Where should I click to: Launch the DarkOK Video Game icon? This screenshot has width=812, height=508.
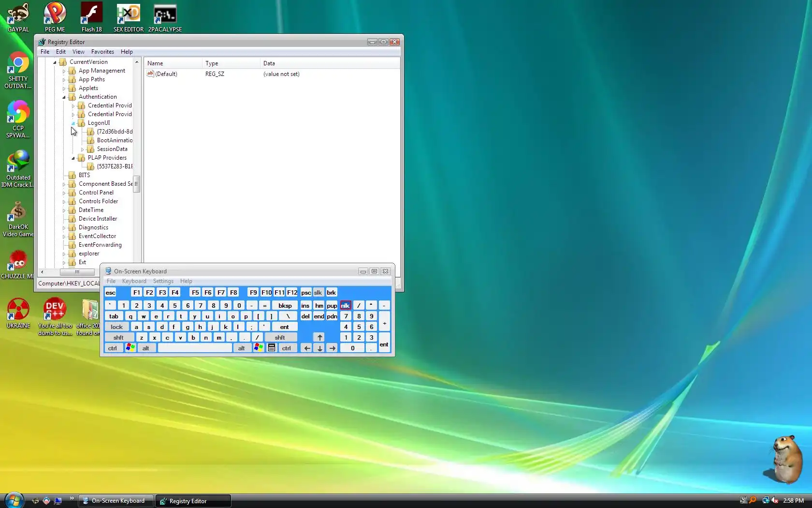(x=18, y=218)
